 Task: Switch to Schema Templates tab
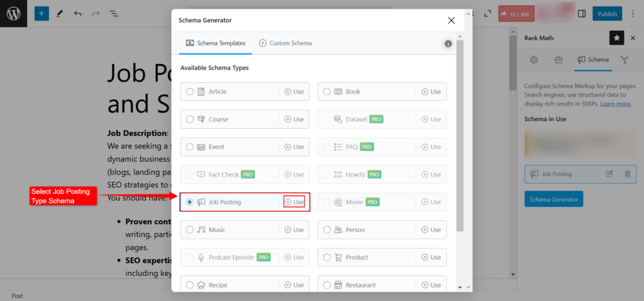[x=216, y=43]
